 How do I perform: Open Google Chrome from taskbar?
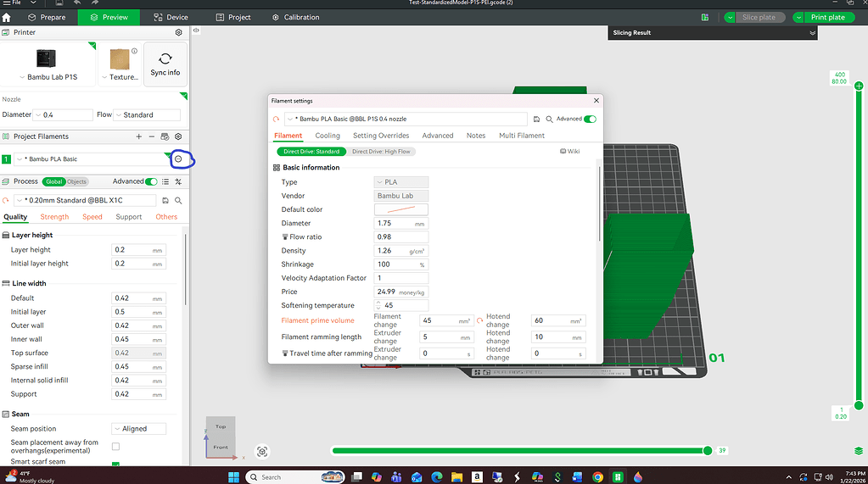(597, 477)
